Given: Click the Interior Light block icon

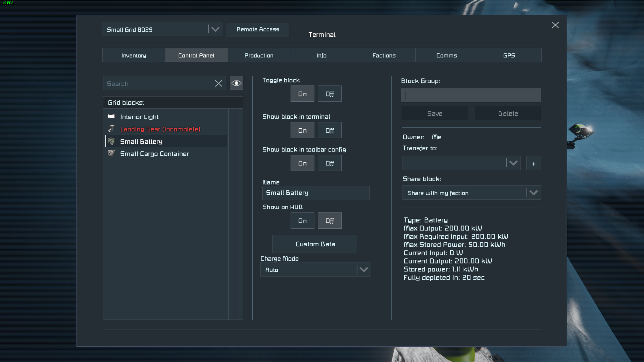Looking at the screenshot, I should pos(111,116).
